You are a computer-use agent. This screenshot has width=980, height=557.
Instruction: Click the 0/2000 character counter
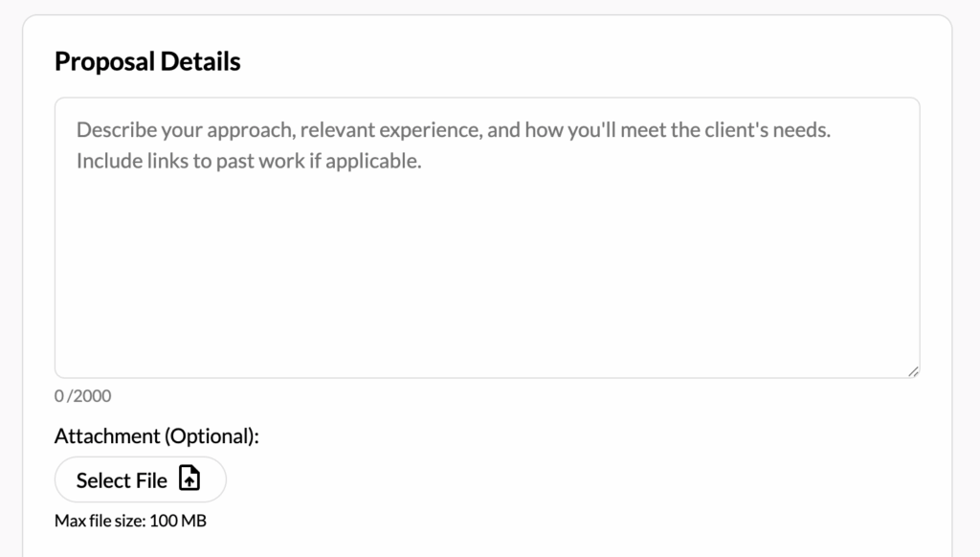(82, 396)
